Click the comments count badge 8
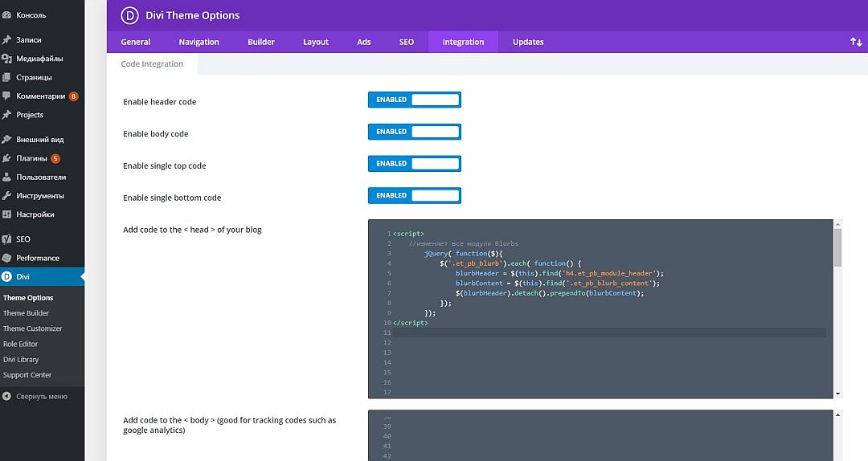This screenshot has height=461, width=868. pyautogui.click(x=74, y=96)
